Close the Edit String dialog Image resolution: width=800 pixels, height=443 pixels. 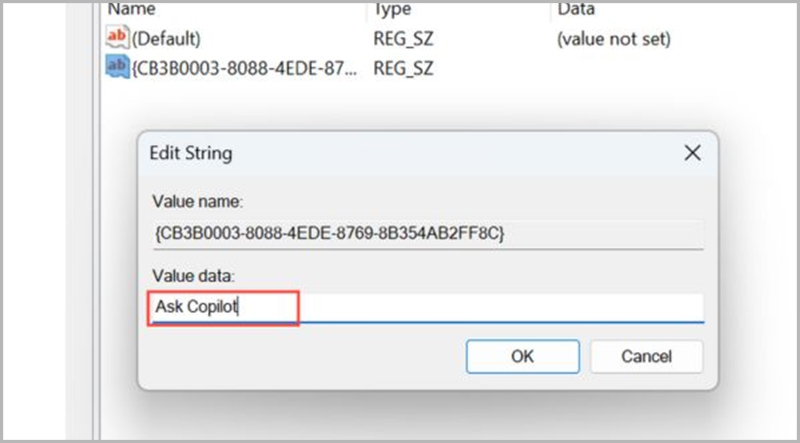(x=692, y=153)
